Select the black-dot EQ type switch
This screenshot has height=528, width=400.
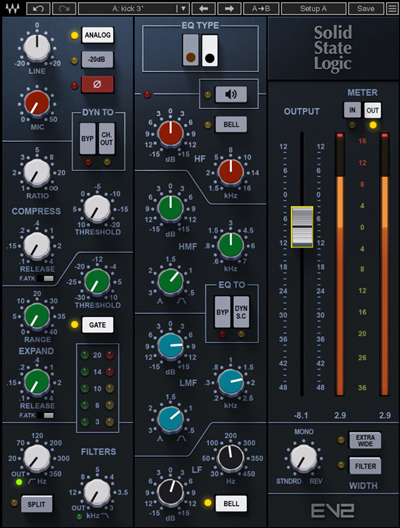210,50
